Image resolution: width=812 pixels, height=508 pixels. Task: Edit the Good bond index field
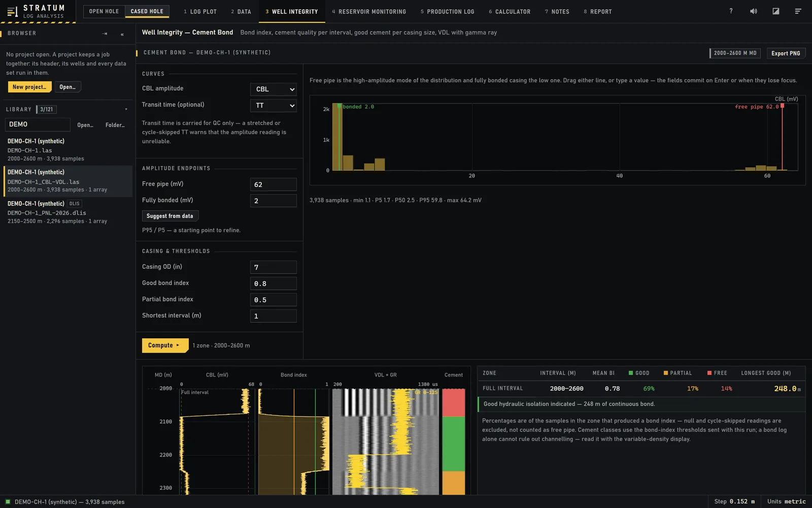point(274,283)
